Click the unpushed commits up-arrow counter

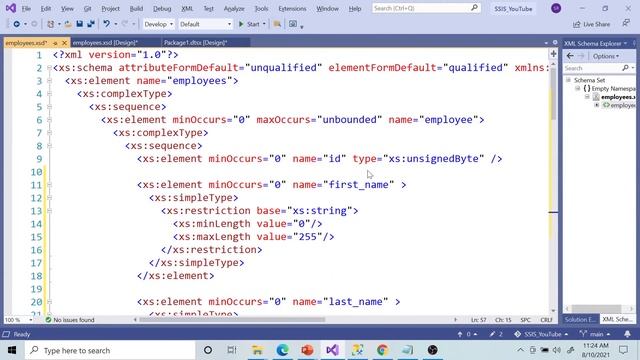[467, 334]
